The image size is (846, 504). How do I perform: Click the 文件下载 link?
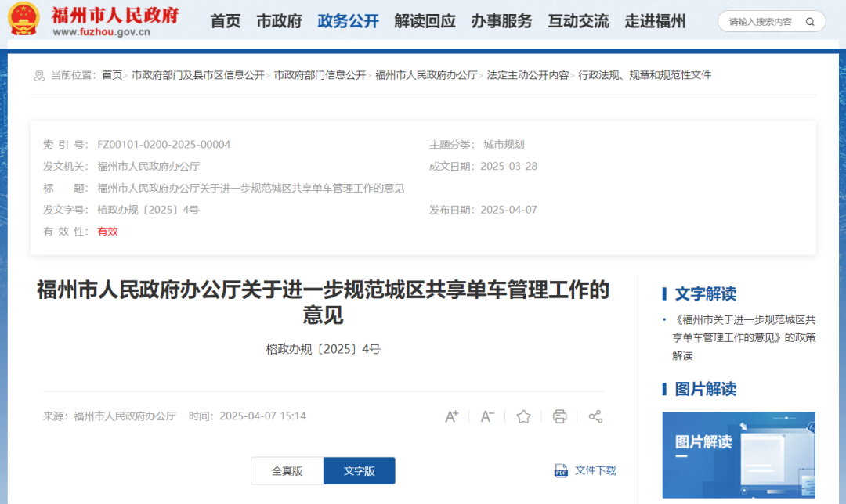point(595,470)
